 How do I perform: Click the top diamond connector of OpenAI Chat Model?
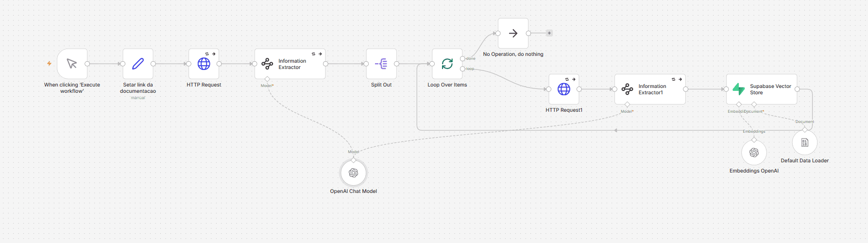point(354,160)
